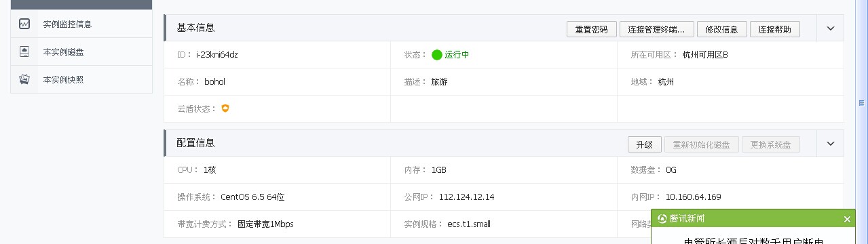Image resolution: width=868 pixels, height=244 pixels.
Task: Click the green running status indicator
Action: tap(437, 55)
